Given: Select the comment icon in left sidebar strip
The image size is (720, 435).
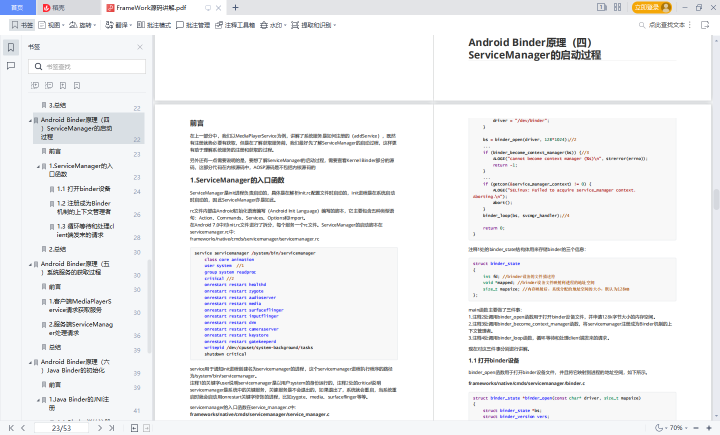Looking at the screenshot, I should [x=11, y=66].
